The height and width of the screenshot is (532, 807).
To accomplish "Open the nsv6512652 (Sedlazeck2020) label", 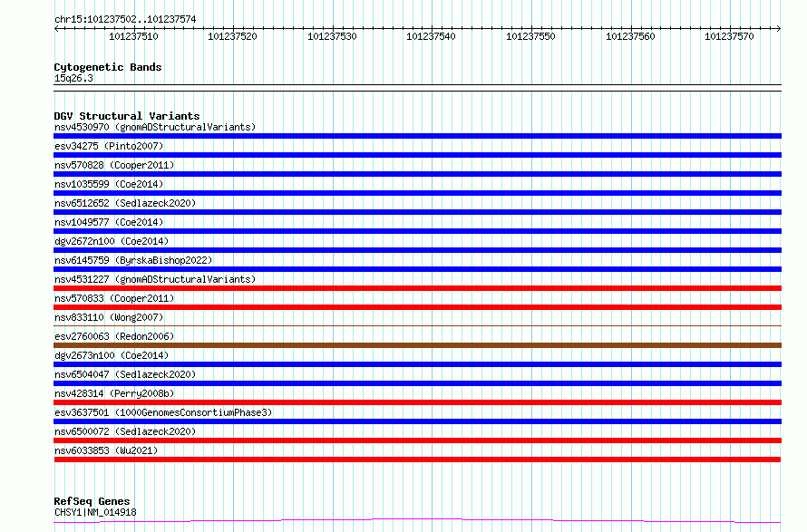I will (125, 203).
